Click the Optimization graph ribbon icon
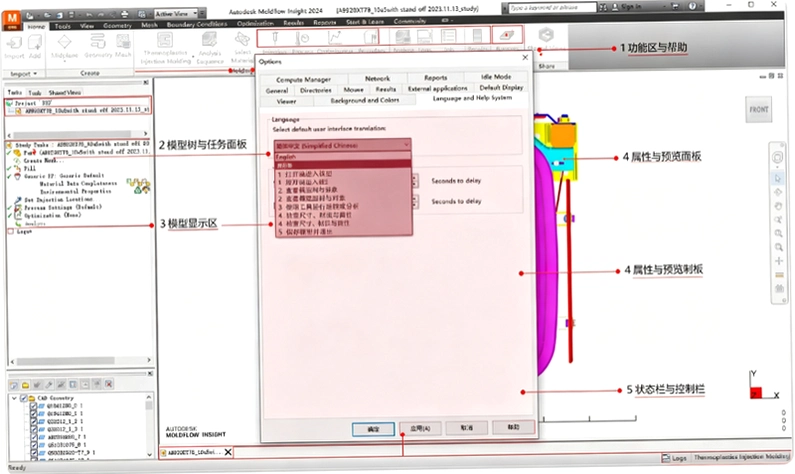Screen dimensions: 795x474 [x=335, y=40]
